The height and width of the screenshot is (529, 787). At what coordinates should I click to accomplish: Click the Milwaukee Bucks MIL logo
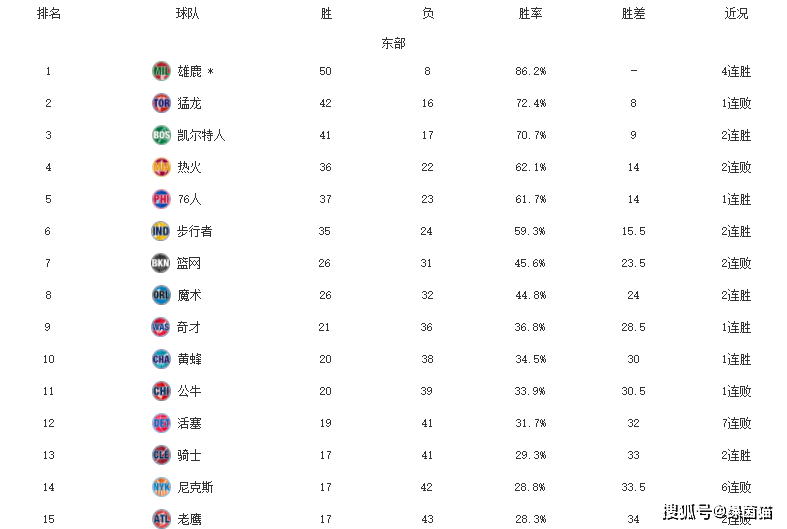click(x=161, y=71)
